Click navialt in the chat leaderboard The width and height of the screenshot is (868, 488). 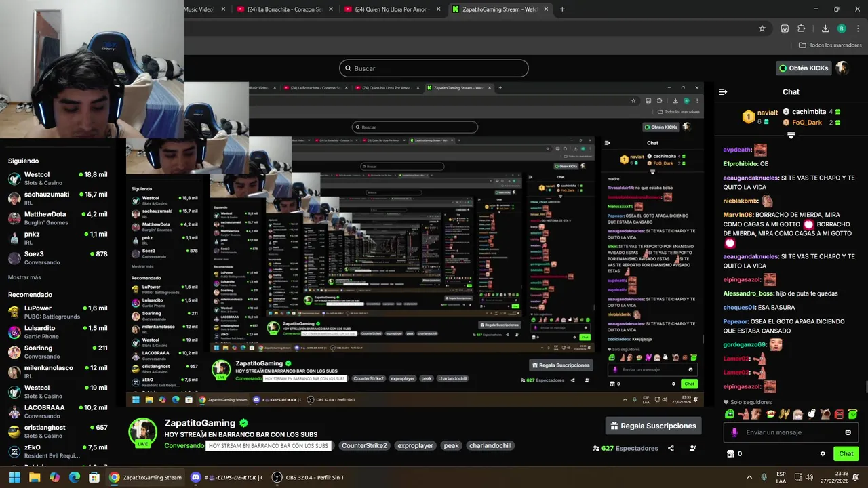click(768, 113)
